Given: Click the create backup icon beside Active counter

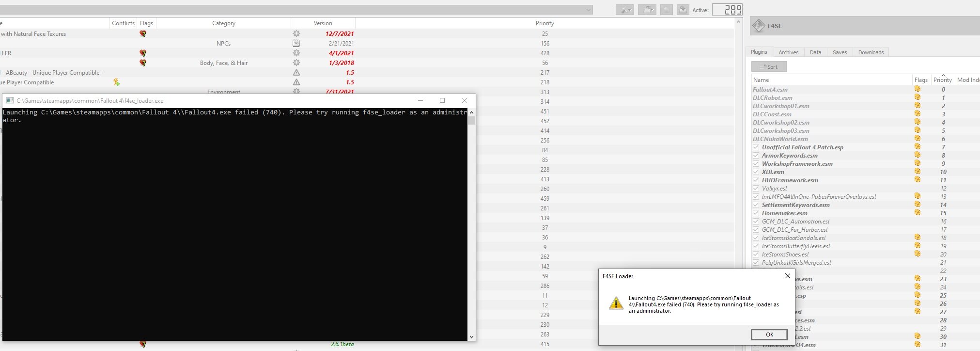Looking at the screenshot, I should coord(683,10).
